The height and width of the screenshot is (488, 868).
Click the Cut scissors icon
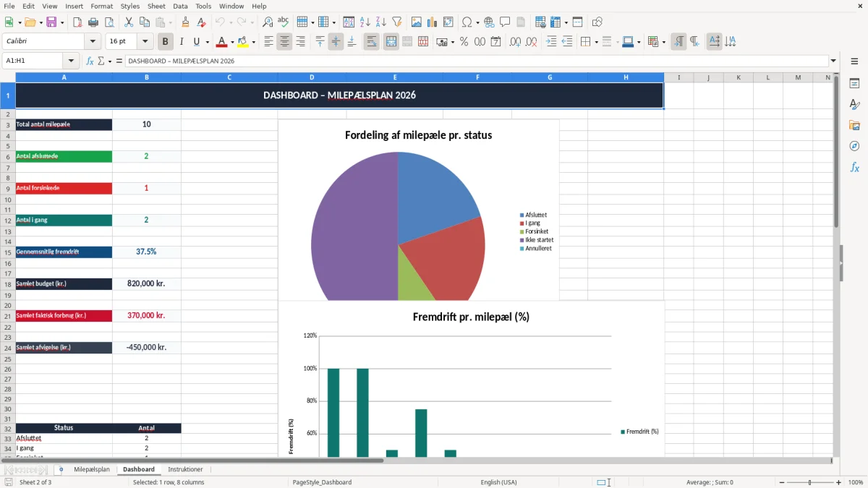(129, 22)
